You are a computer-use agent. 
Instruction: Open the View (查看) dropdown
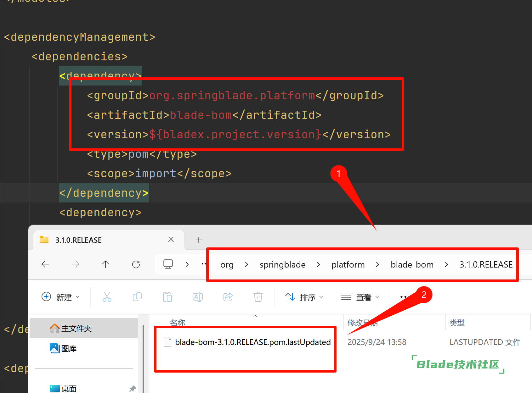[360, 297]
